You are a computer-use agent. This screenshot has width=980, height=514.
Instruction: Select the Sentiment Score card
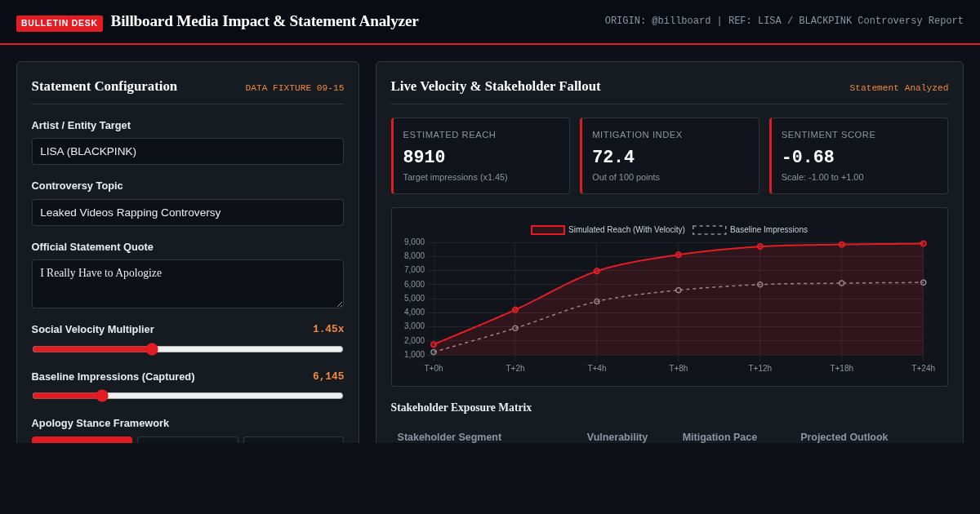[858, 156]
